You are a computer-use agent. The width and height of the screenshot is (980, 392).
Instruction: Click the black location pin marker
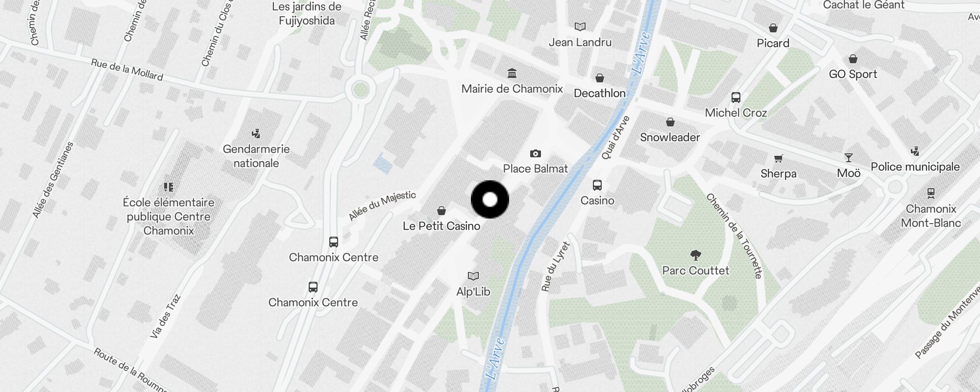pyautogui.click(x=490, y=199)
